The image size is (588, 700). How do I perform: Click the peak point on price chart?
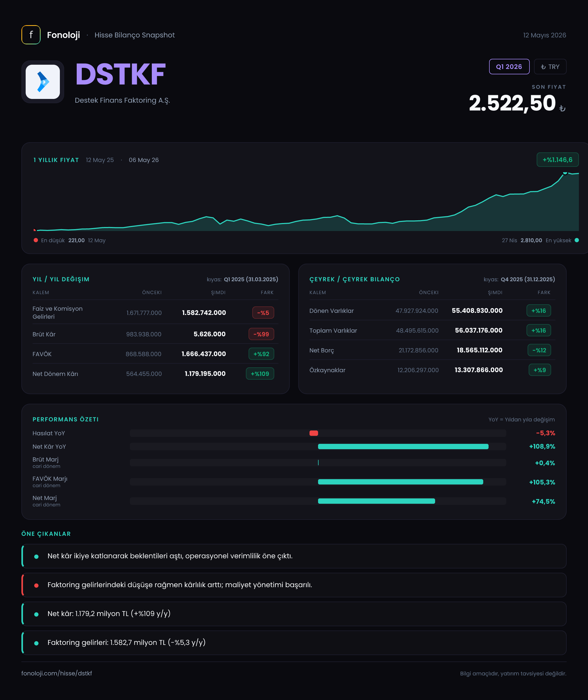coord(565,173)
